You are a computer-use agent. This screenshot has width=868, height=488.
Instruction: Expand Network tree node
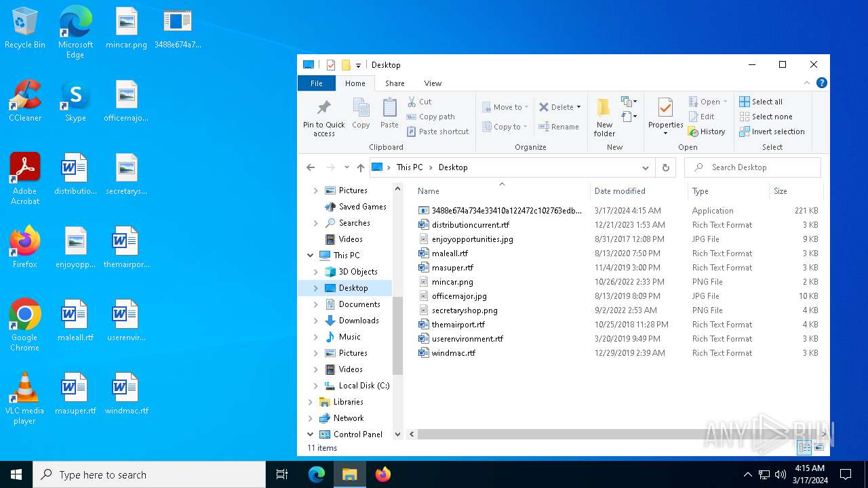(311, 418)
